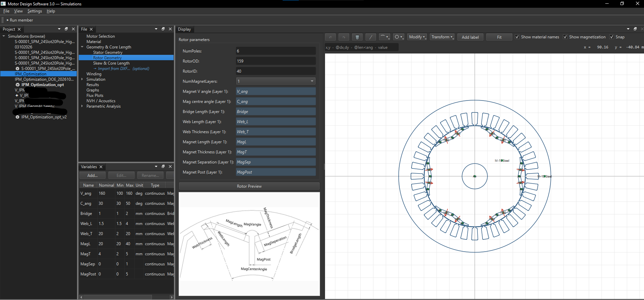Switch to the Display tab
The width and height of the screenshot is (644, 300).
click(x=184, y=29)
